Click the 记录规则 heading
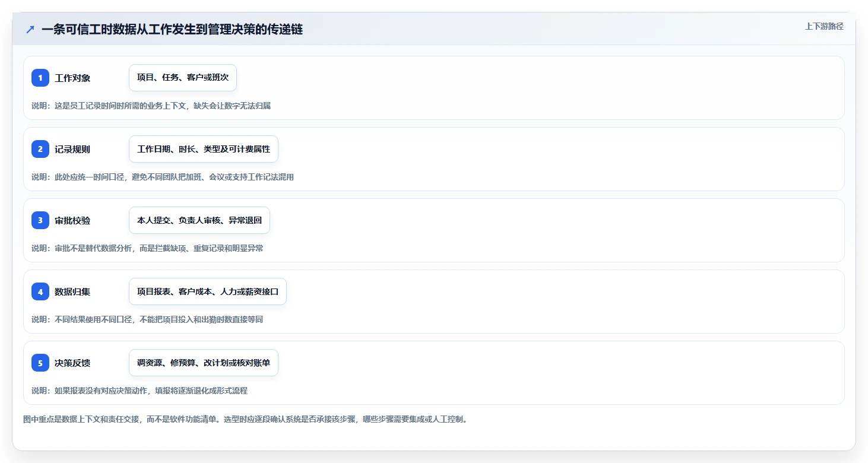Viewport: 868px width, 463px height. (72, 149)
